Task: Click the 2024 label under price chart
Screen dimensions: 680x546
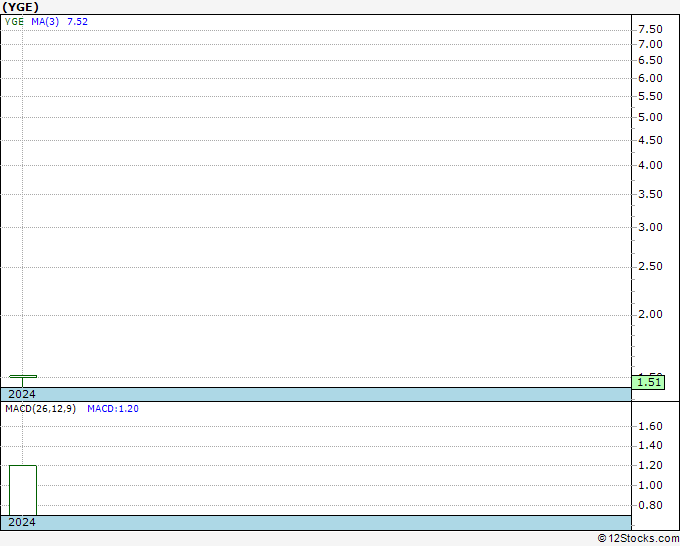Action: pyautogui.click(x=22, y=394)
